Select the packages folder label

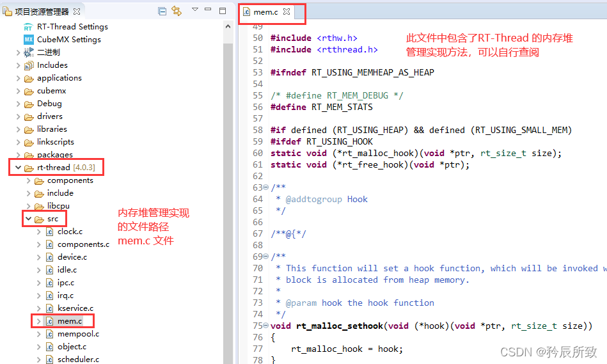coord(54,155)
